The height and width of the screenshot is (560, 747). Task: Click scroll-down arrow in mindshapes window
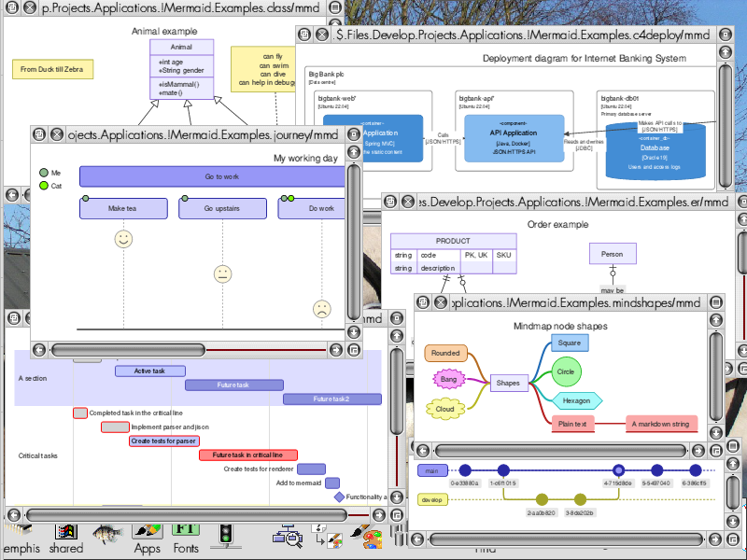click(x=716, y=432)
